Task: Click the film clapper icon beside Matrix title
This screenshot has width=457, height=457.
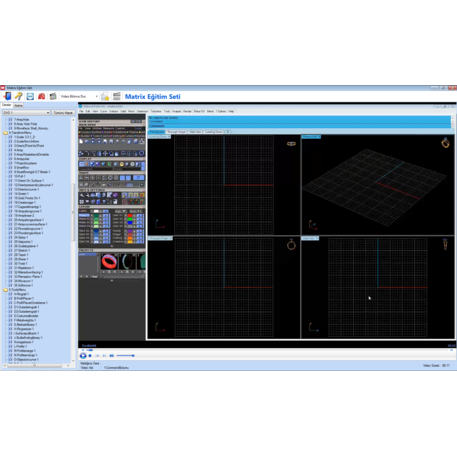Action: tap(117, 96)
